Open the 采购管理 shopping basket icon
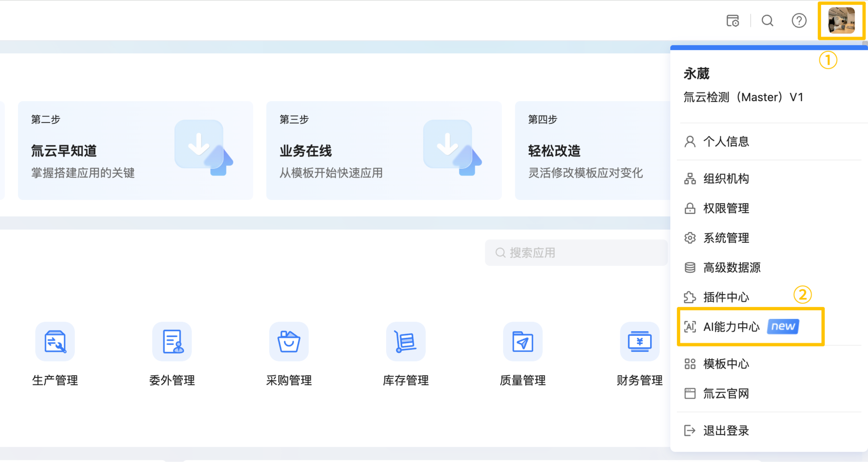 click(289, 341)
